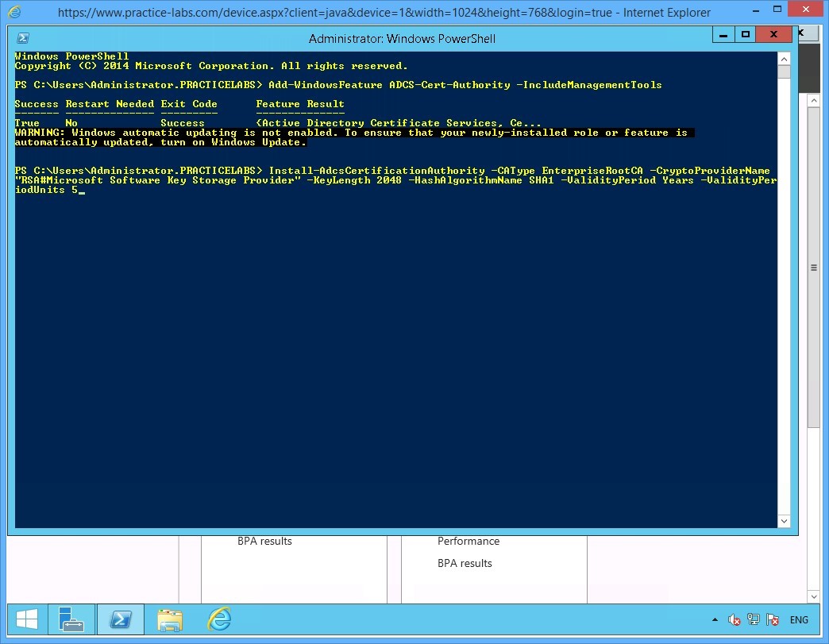Image resolution: width=829 pixels, height=644 pixels.
Task: Open the Libraries folder from the taskbar
Action: click(169, 619)
